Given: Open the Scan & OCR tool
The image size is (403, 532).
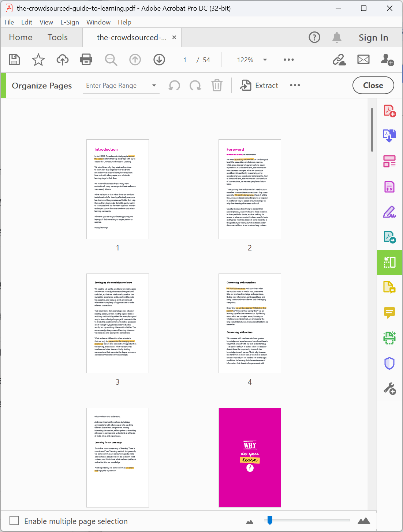Looking at the screenshot, I should [389, 338].
